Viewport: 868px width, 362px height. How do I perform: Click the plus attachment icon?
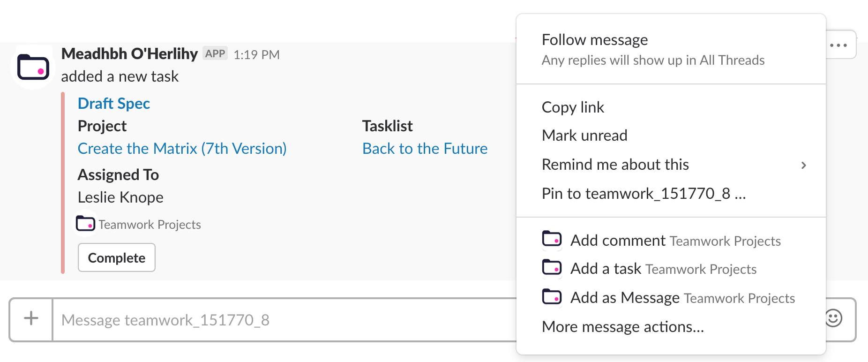pyautogui.click(x=31, y=318)
